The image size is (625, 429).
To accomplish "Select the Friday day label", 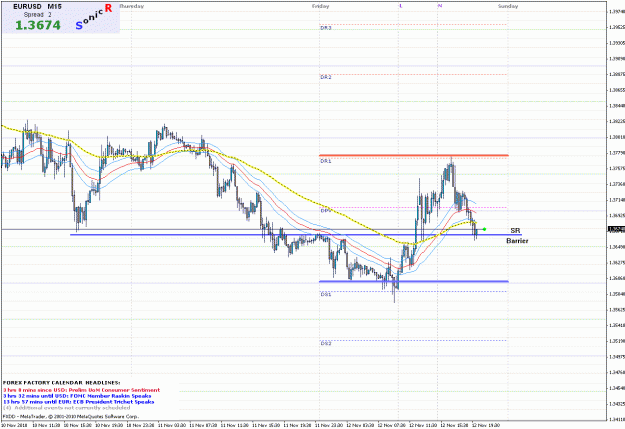I will coord(320,6).
